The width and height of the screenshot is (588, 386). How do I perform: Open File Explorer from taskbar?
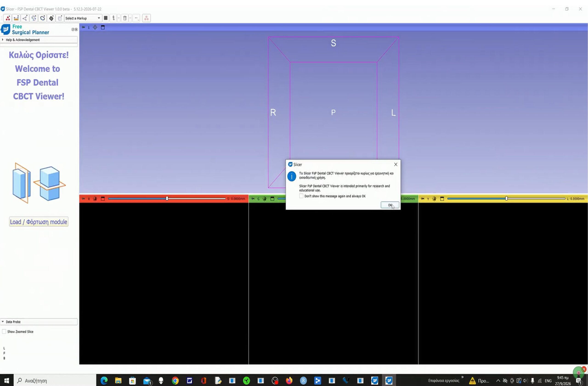(x=118, y=380)
